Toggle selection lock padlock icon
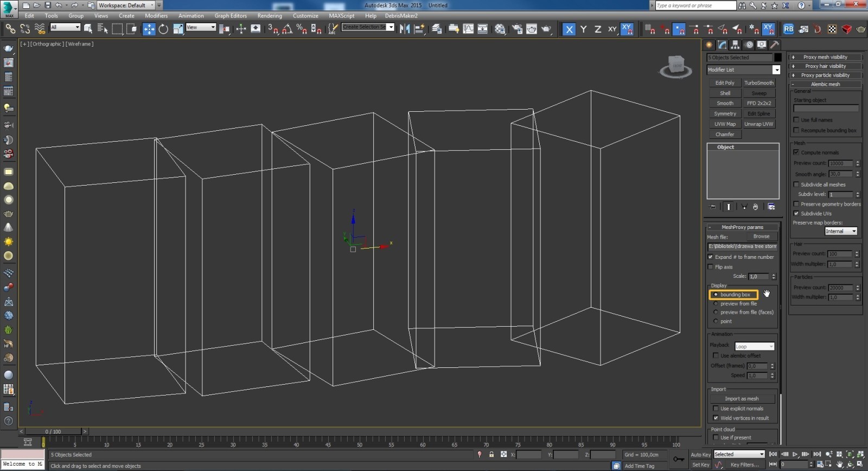868x471 pixels. click(x=492, y=454)
